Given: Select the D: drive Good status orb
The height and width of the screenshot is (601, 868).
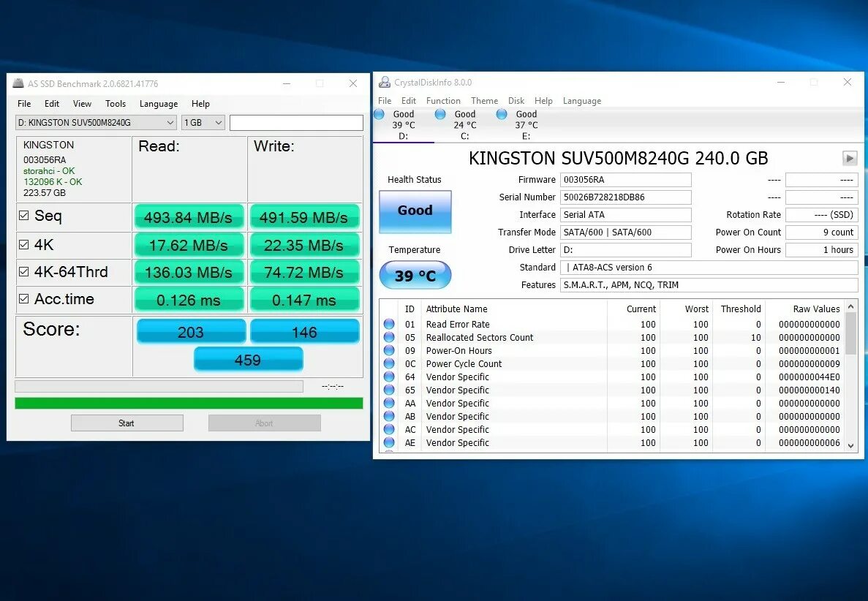Looking at the screenshot, I should [380, 114].
